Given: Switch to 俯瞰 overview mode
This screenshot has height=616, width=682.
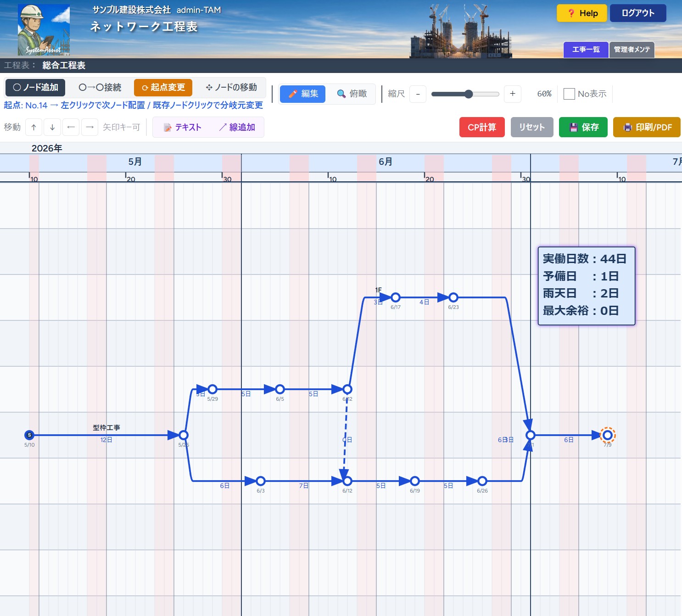Looking at the screenshot, I should coord(352,94).
